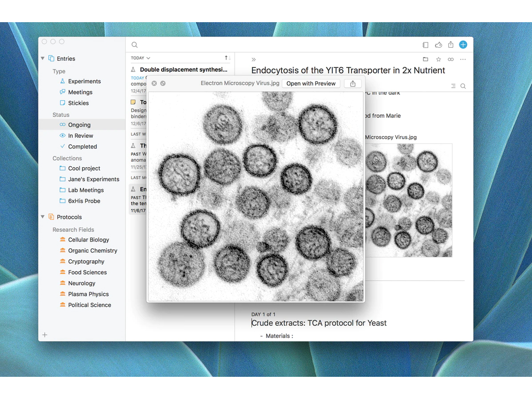
Task: Click the blue plus new entry button
Action: click(463, 44)
